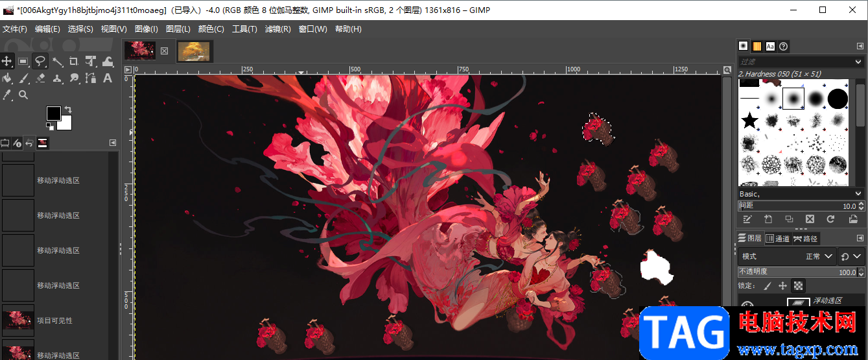This screenshot has height=360, width=868.
Task: Select the Color Picker eyedropper tool
Action: 6,95
